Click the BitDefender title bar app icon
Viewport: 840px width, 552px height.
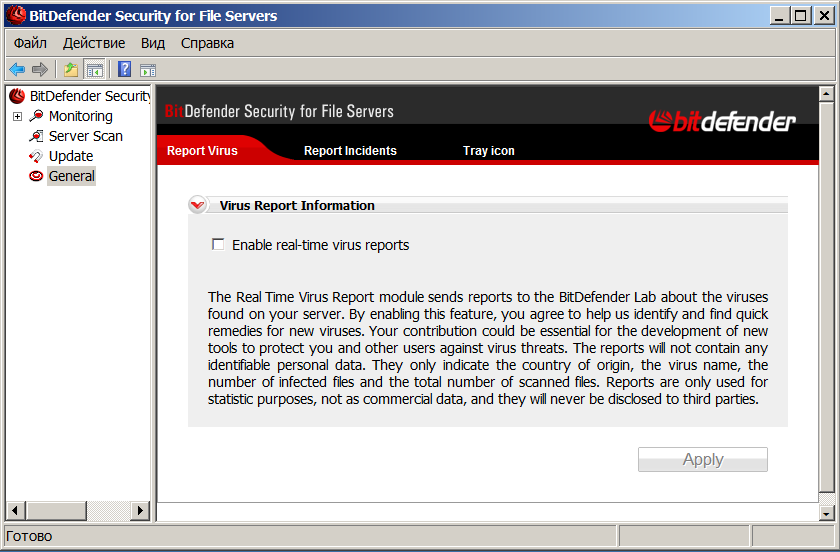(x=16, y=15)
